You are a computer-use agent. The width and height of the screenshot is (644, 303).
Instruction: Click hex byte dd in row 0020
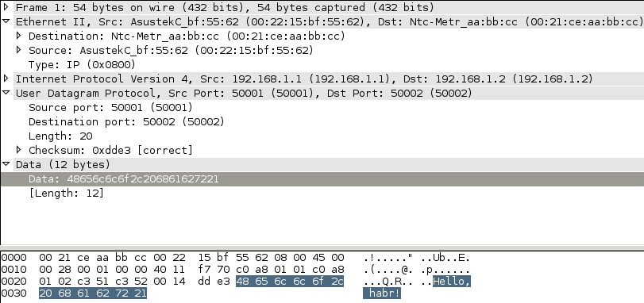tap(205, 282)
